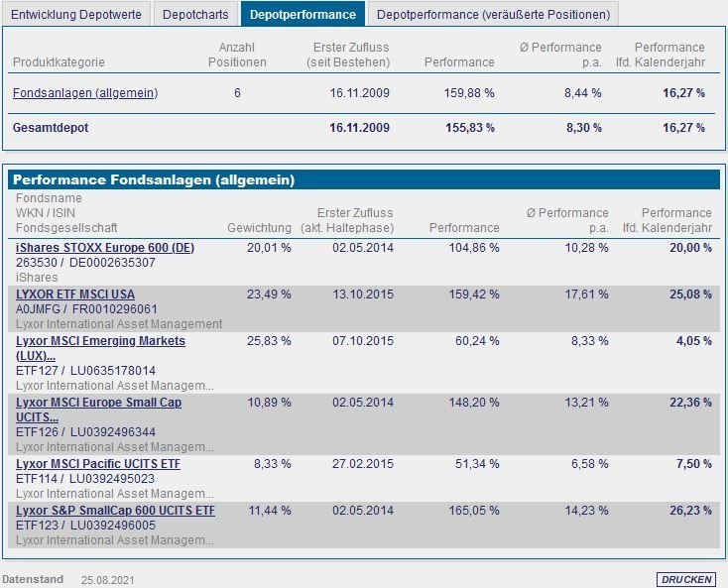Click Europe Small Cap ISIN LU0392496344
The width and height of the screenshot is (728, 588).
(113, 432)
